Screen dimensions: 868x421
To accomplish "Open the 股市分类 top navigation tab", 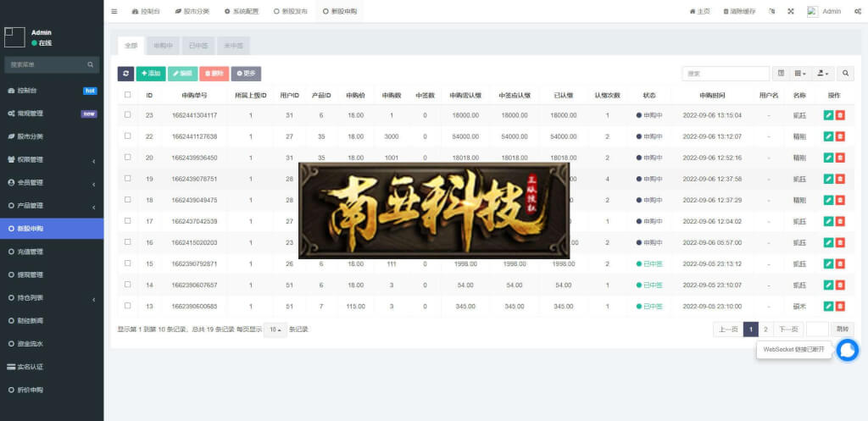I will [192, 11].
